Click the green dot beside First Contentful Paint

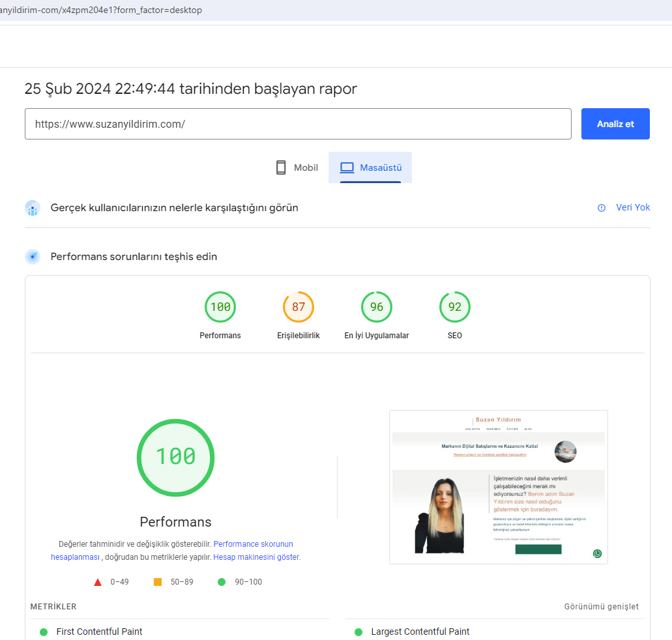click(44, 632)
